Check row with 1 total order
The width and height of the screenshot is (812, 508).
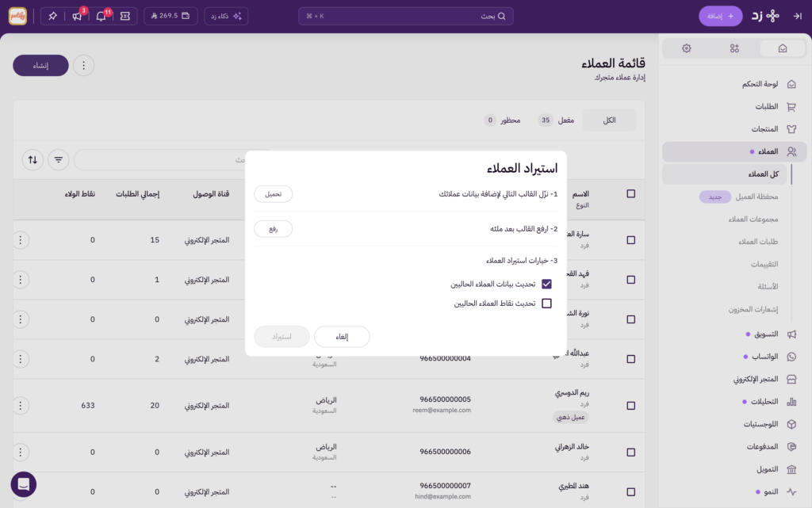(630, 279)
